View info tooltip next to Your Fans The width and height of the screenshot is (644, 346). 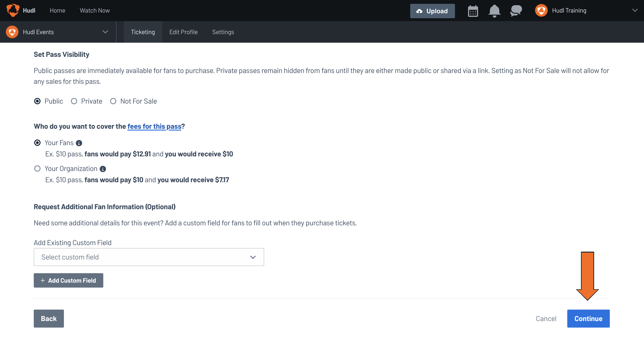pyautogui.click(x=79, y=143)
